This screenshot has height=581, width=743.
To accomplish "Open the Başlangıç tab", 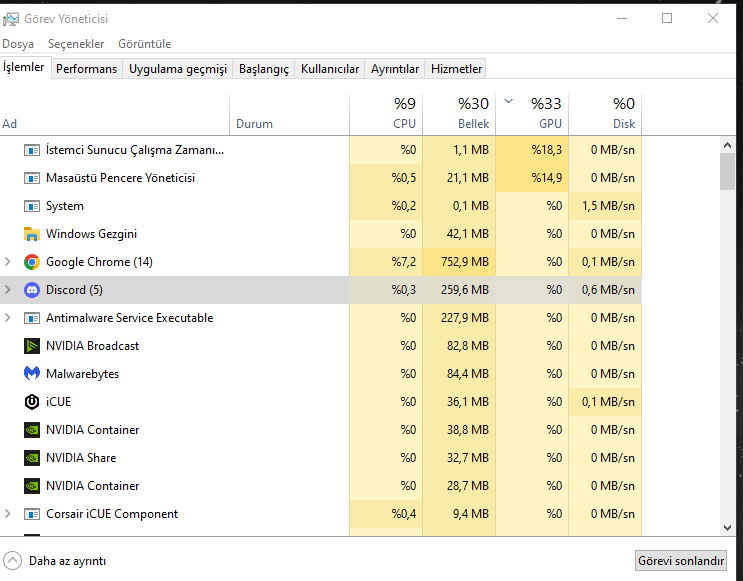I will point(264,69).
